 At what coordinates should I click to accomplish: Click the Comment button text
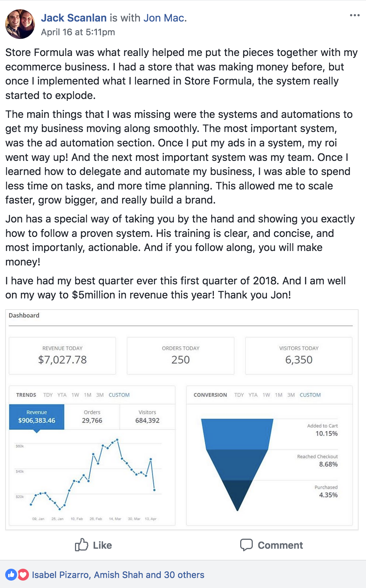pyautogui.click(x=280, y=545)
